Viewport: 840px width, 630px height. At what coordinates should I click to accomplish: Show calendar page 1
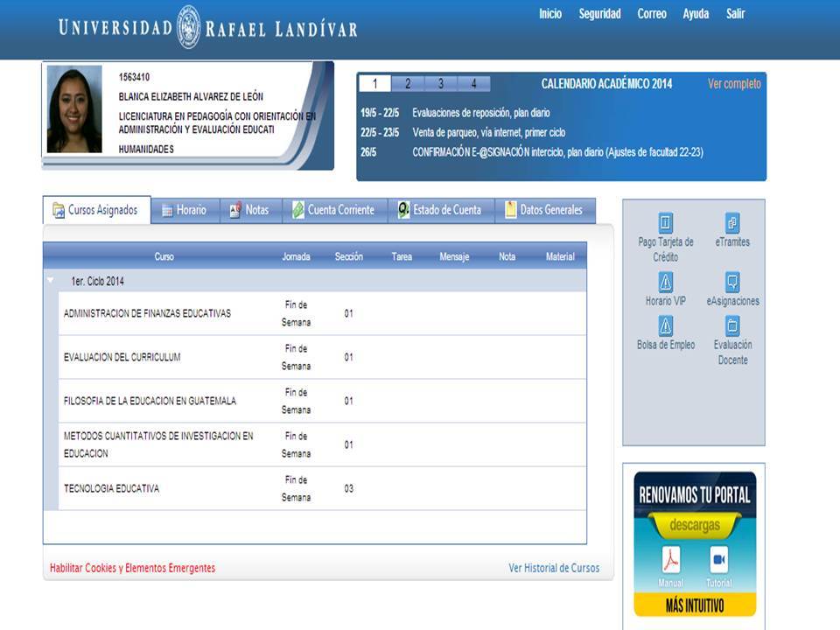coord(375,84)
